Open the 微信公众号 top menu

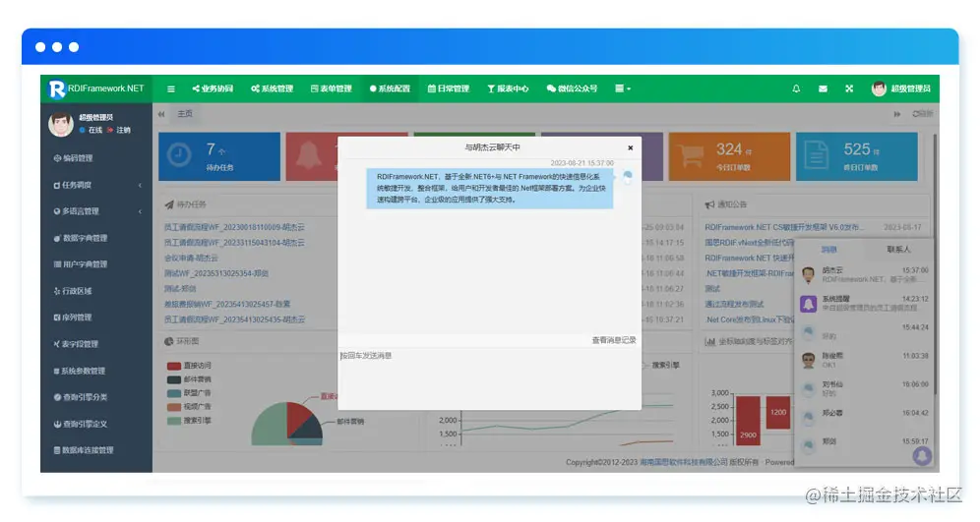pos(572,88)
